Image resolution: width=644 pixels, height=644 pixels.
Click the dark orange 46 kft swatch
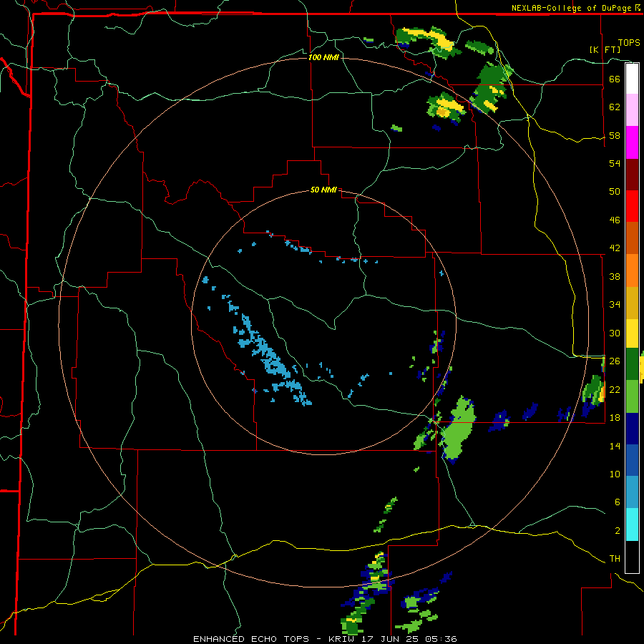pos(632,238)
